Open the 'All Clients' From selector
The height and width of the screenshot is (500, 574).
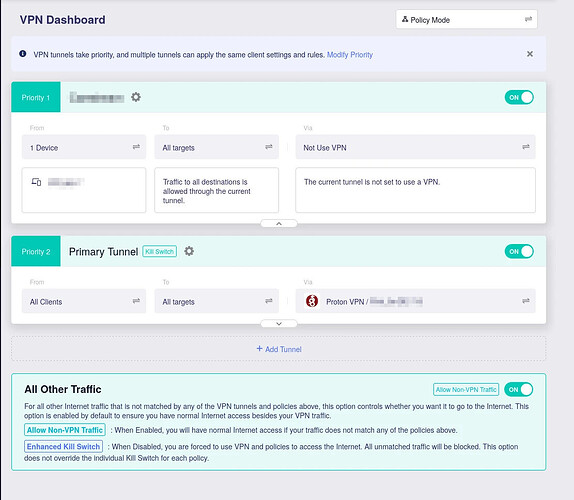point(84,301)
